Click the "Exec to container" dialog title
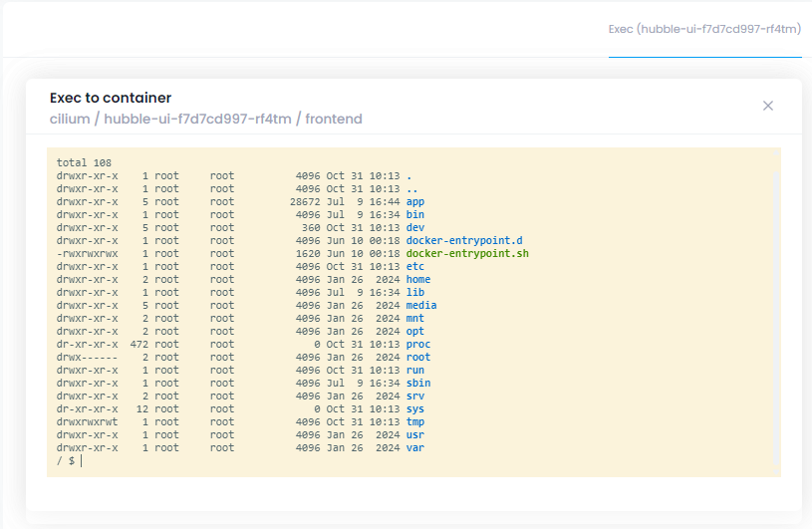This screenshot has width=812, height=529. [x=111, y=99]
